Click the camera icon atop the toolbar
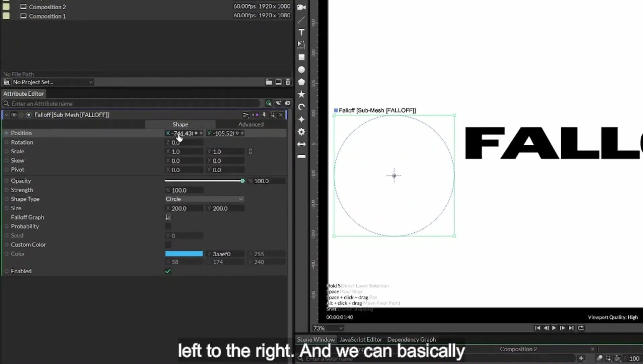 [x=301, y=7]
